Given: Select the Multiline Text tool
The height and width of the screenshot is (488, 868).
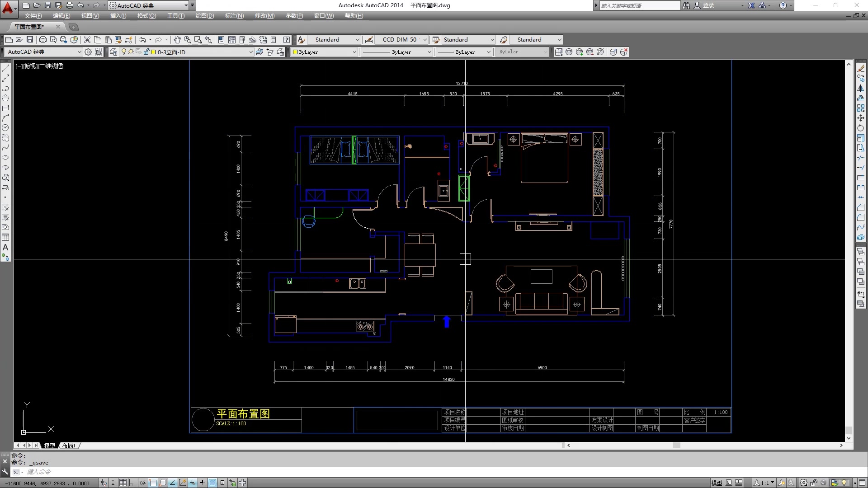Looking at the screenshot, I should [5, 247].
